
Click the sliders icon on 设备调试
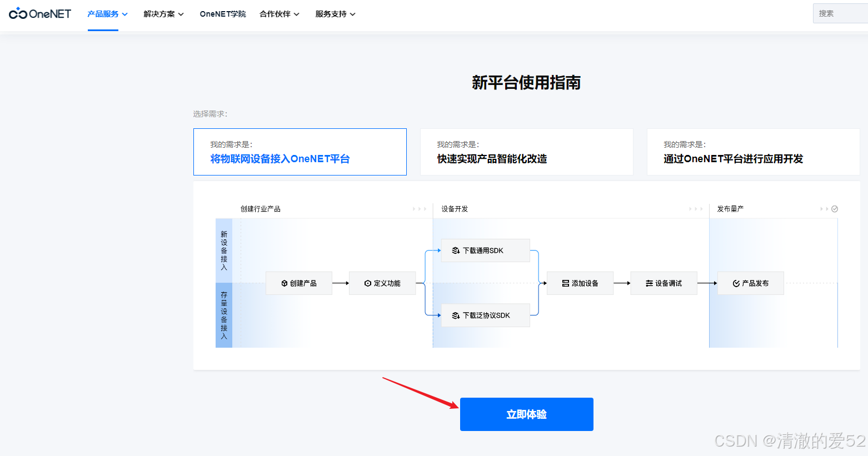click(649, 283)
